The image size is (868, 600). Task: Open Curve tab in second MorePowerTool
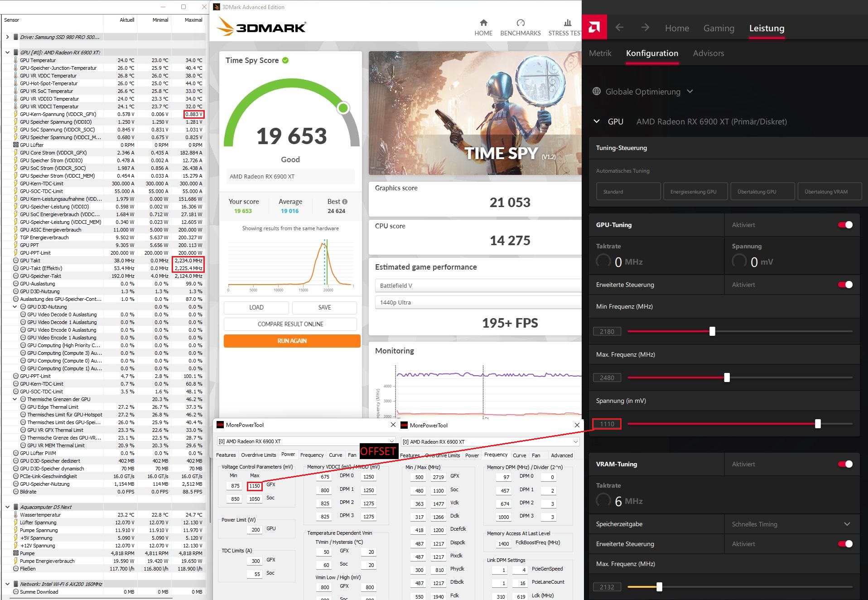[x=519, y=455]
